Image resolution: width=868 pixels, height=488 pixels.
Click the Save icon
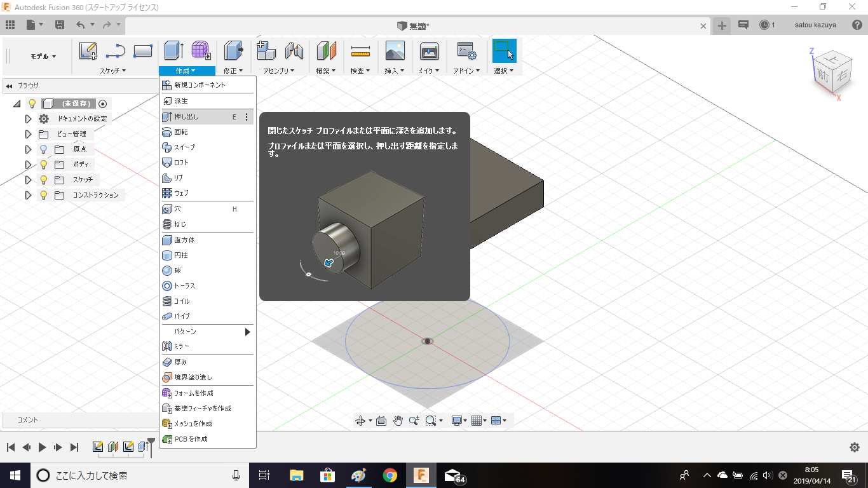(60, 25)
